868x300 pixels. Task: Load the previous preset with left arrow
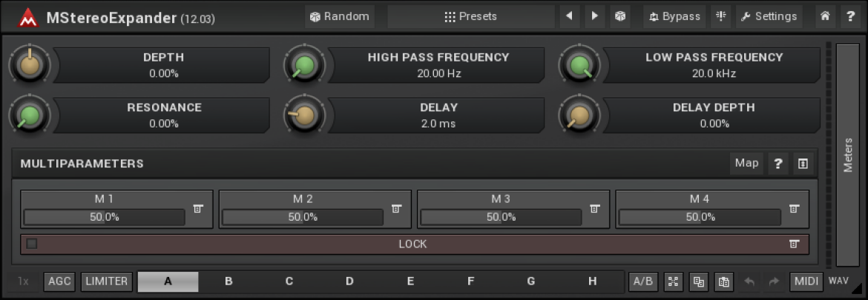[x=569, y=16]
